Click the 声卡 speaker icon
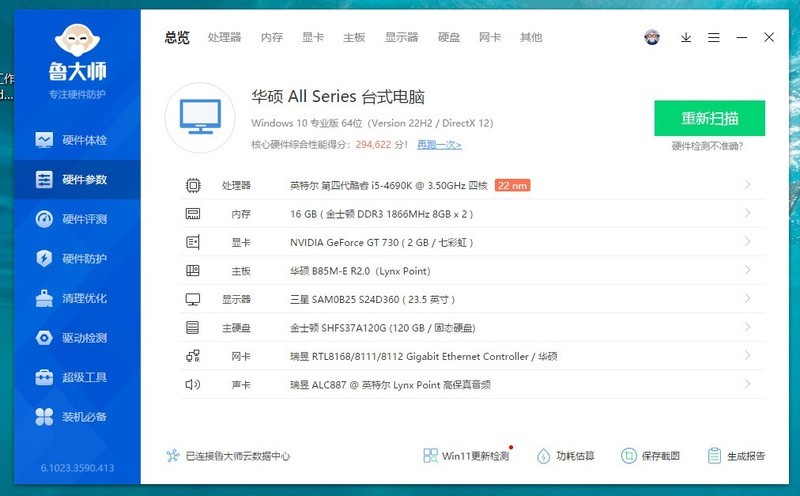This screenshot has height=496, width=800. coord(193,385)
